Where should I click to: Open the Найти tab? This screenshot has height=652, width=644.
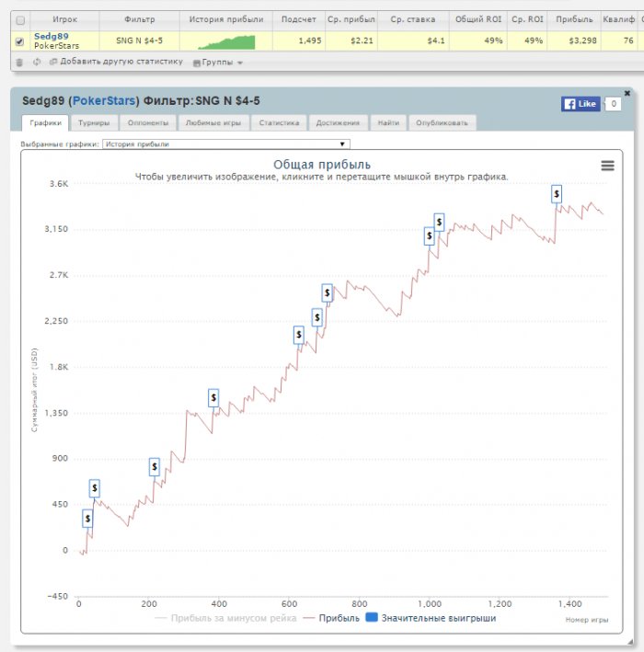pyautogui.click(x=388, y=122)
